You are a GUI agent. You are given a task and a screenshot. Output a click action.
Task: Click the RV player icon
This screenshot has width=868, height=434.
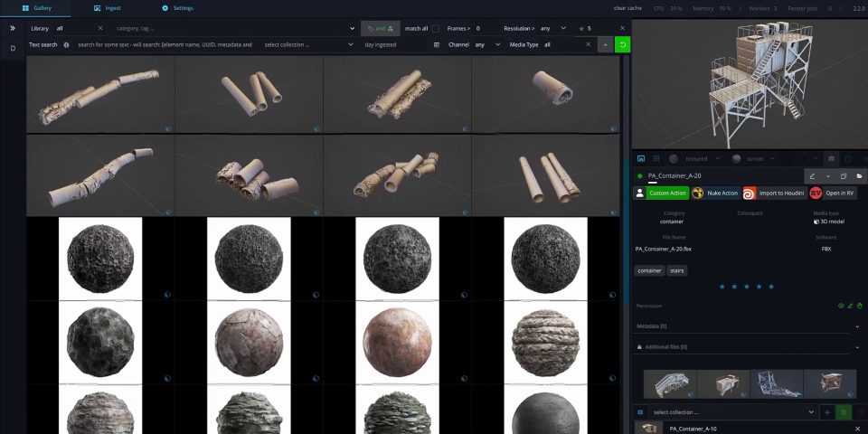[x=816, y=193]
